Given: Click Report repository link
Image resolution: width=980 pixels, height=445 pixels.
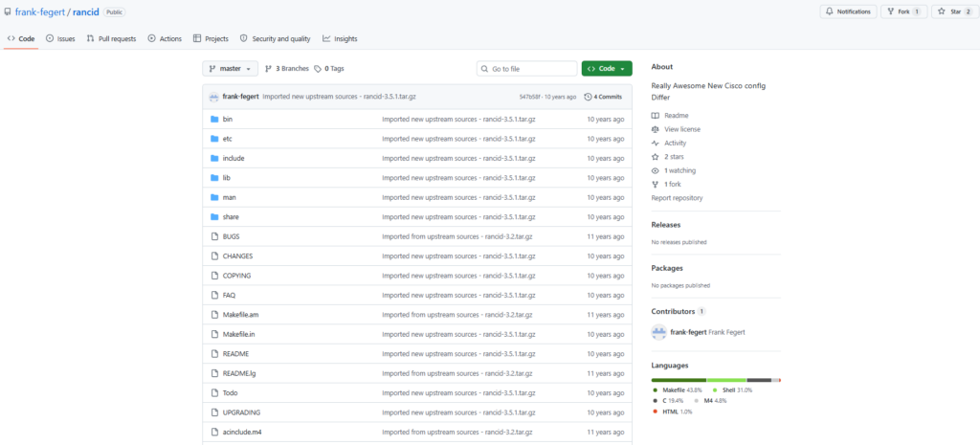Looking at the screenshot, I should click(677, 198).
